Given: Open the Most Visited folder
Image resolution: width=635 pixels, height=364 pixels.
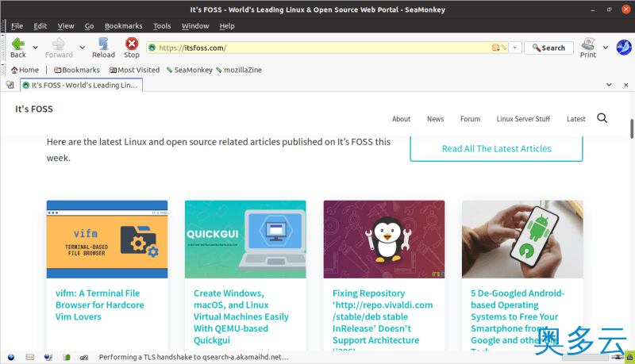Looking at the screenshot, I should point(134,70).
